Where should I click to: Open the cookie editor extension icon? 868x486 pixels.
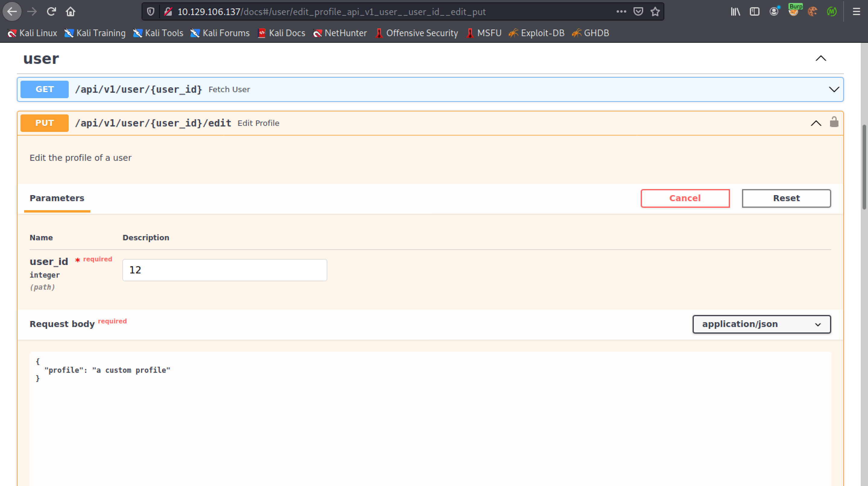[x=813, y=12]
